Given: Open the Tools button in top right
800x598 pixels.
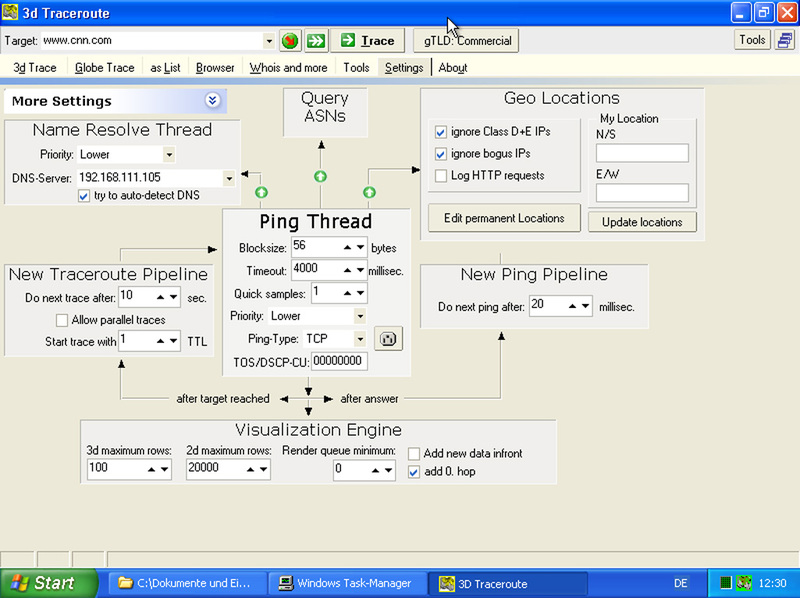Looking at the screenshot, I should click(752, 40).
